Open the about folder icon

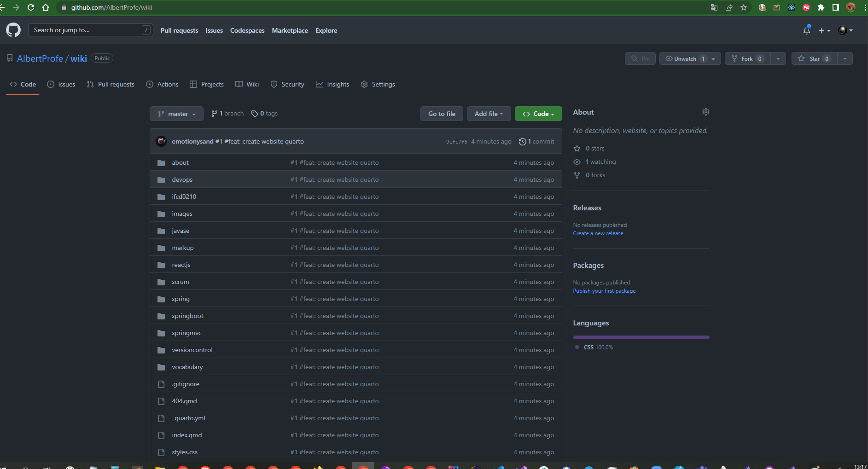tap(161, 163)
